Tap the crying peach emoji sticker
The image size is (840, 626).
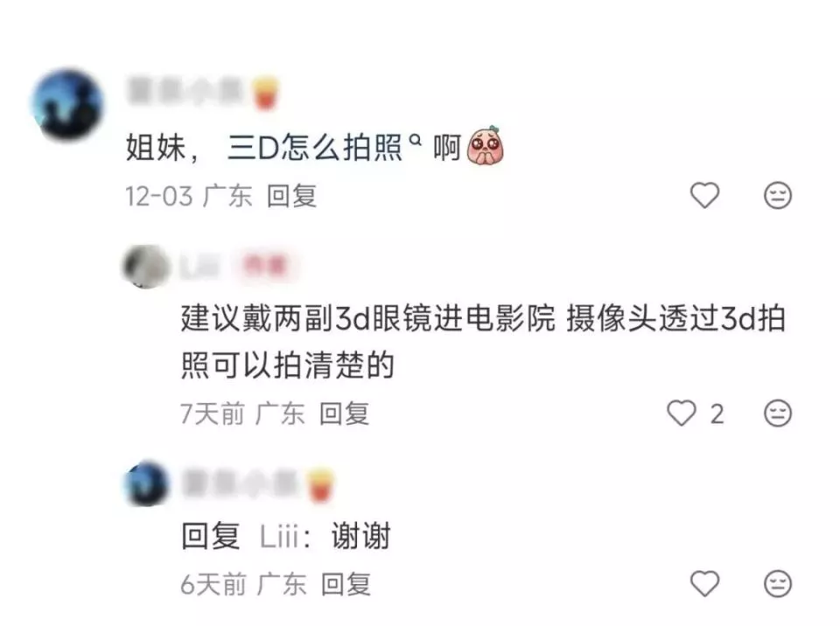[x=486, y=146]
